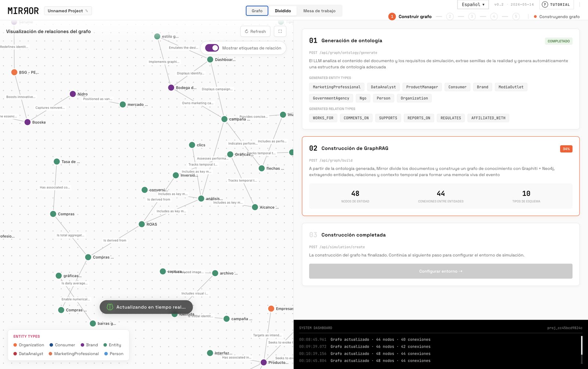Select the Empresas orange node
The image size is (588, 369).
271,309
